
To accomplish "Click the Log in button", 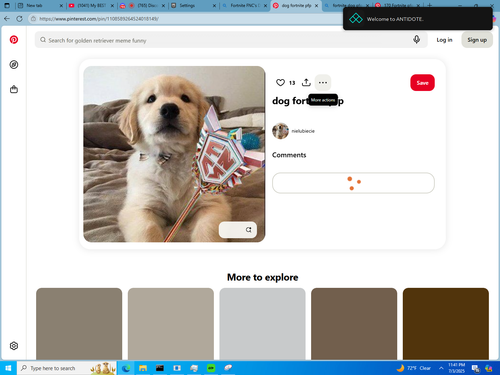I will 444,40.
